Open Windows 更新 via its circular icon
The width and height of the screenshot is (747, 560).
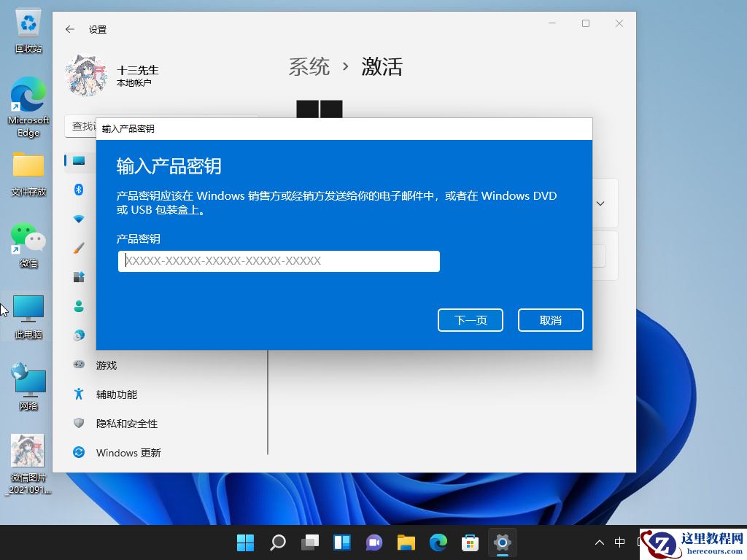(78, 452)
